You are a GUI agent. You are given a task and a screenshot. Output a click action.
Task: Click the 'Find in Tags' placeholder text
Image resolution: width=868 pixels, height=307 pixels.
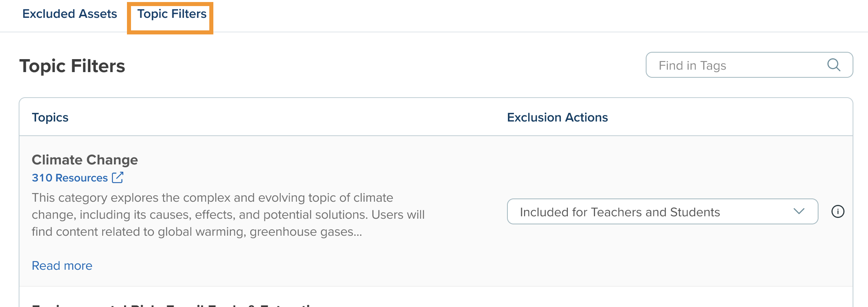(x=692, y=66)
